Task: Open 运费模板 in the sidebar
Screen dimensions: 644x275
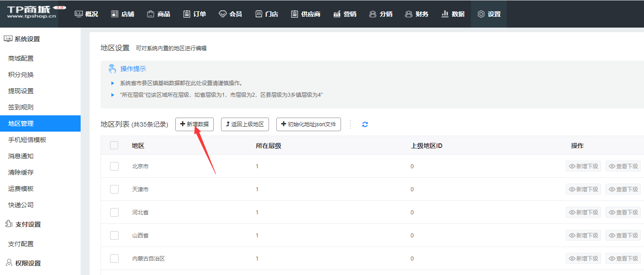Action: pos(21,189)
